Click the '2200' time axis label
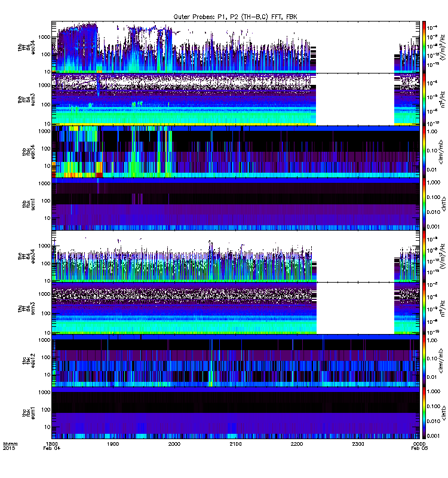This screenshot has height=478, width=448. 296,444
